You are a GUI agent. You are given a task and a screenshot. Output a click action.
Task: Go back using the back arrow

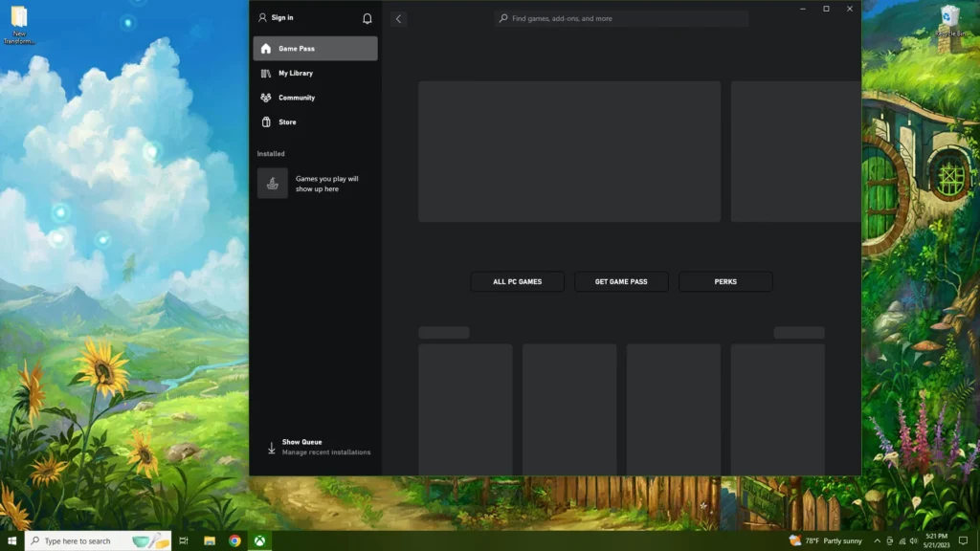pos(399,19)
